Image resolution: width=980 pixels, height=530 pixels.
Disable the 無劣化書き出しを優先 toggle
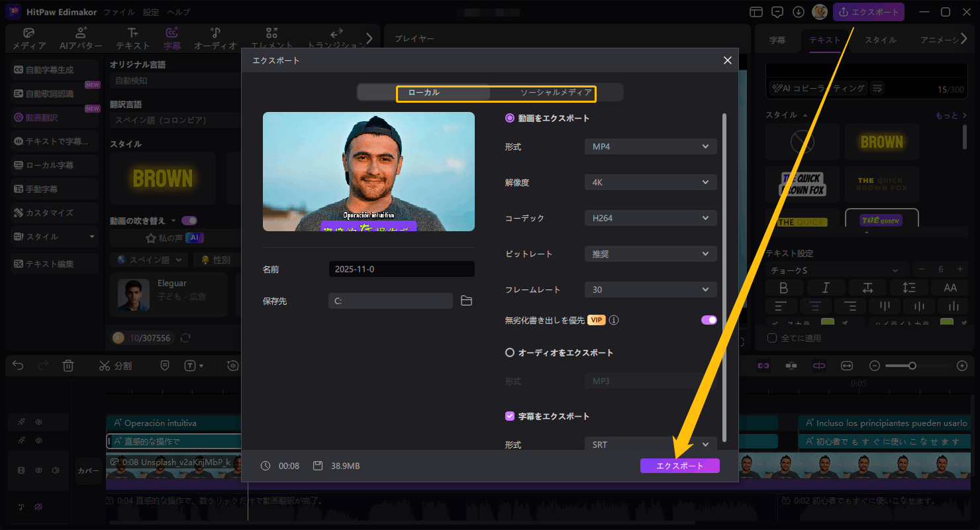coord(709,319)
